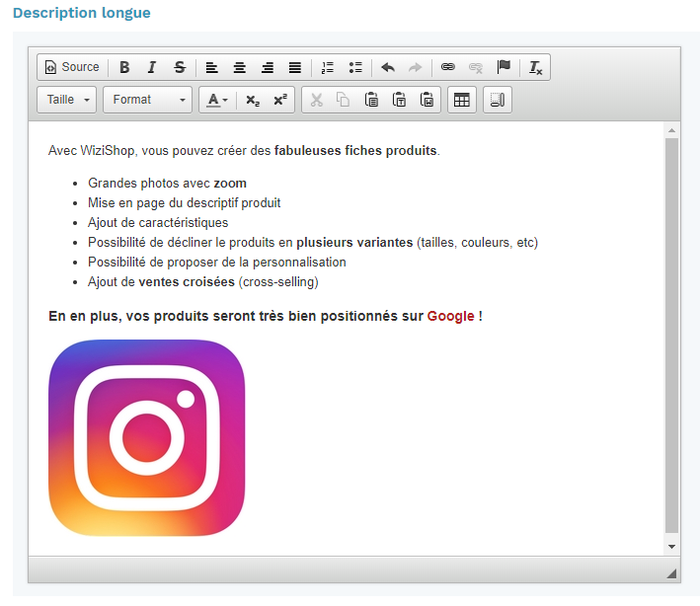Align text to the right

coord(268,67)
